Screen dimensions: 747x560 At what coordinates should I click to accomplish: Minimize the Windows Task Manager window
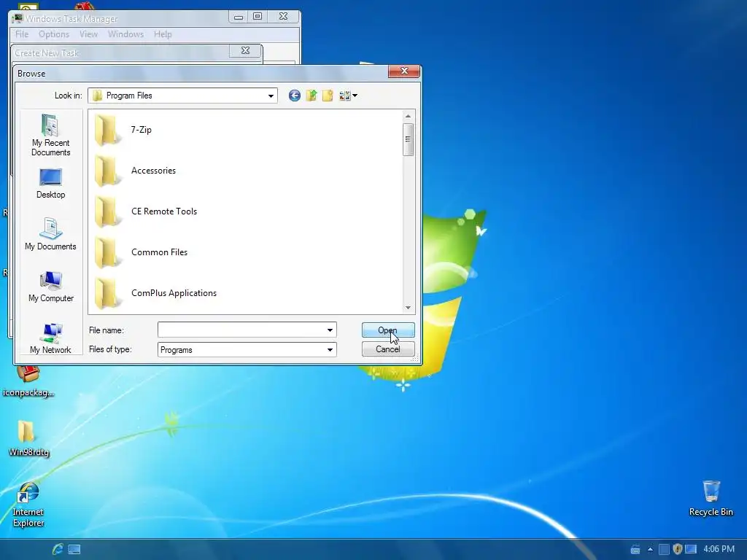[239, 17]
